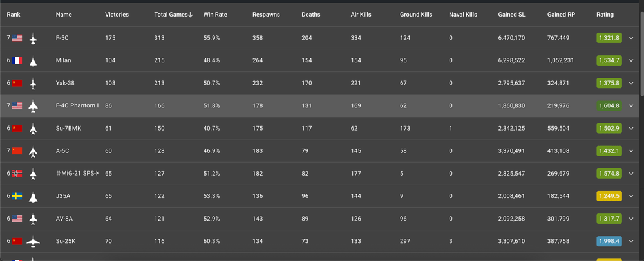644x261 pixels.
Task: Click the F-5C aircraft silhouette icon
Action: (x=33, y=38)
